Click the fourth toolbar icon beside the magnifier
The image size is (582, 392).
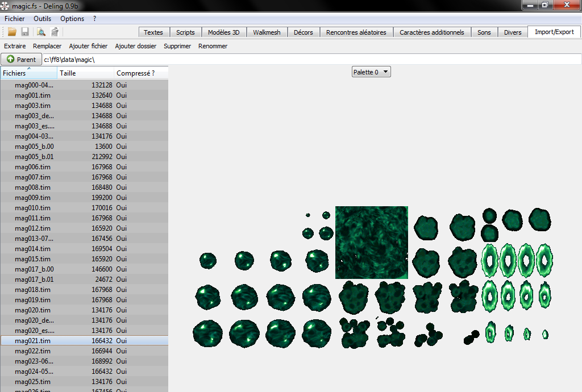click(x=55, y=32)
